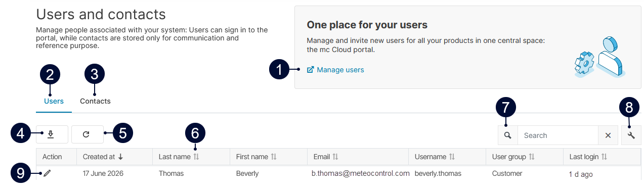Image resolution: width=644 pixels, height=191 pixels.
Task: Click the Username header label
Action: pos(431,157)
